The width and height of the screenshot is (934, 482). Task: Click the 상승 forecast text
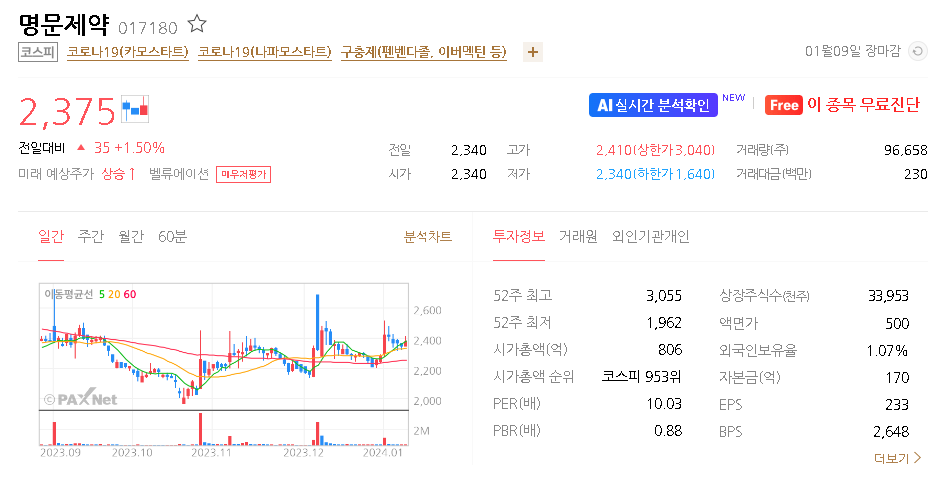119,174
